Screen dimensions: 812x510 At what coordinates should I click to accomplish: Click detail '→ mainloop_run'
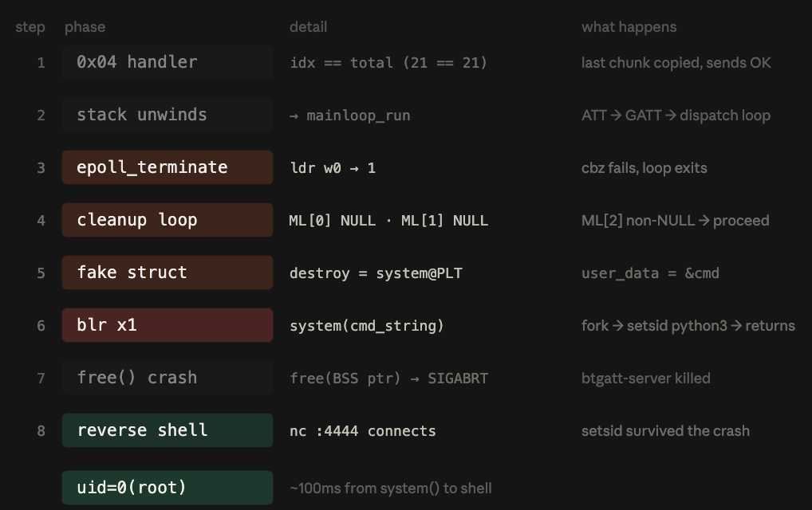pyautogui.click(x=349, y=116)
